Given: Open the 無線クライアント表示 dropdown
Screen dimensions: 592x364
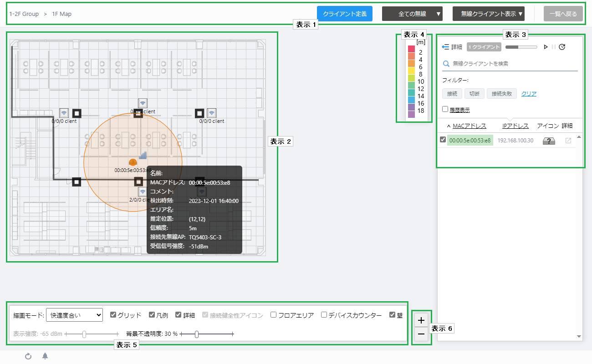Looking at the screenshot, I should pyautogui.click(x=489, y=14).
